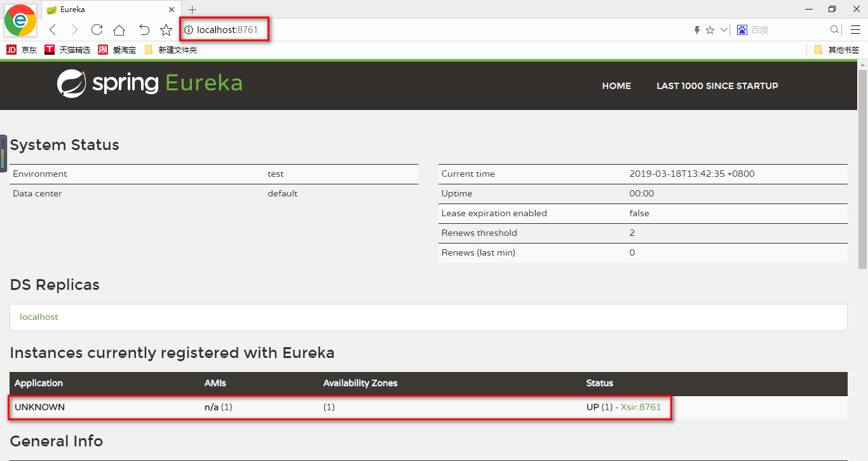Click the Baidu paw search engine icon
Viewport: 868px width, 461px height.
[x=742, y=30]
